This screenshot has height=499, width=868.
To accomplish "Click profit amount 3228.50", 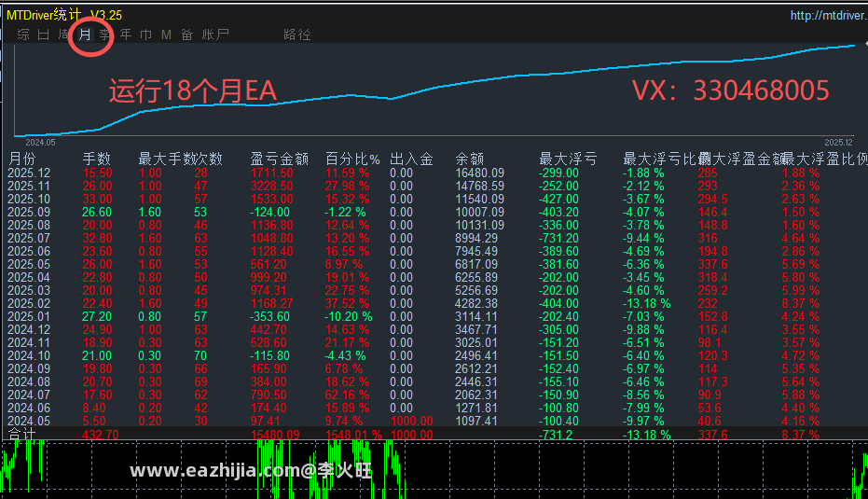I will pos(272,187).
